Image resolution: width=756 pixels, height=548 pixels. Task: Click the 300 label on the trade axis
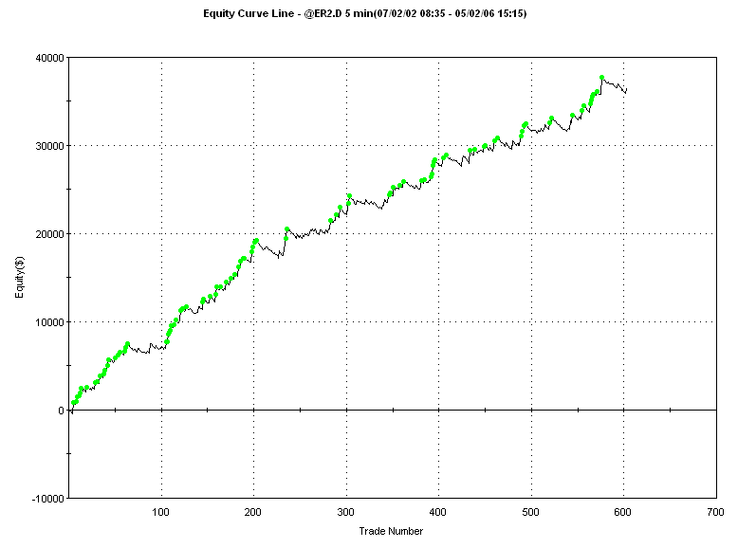point(345,512)
